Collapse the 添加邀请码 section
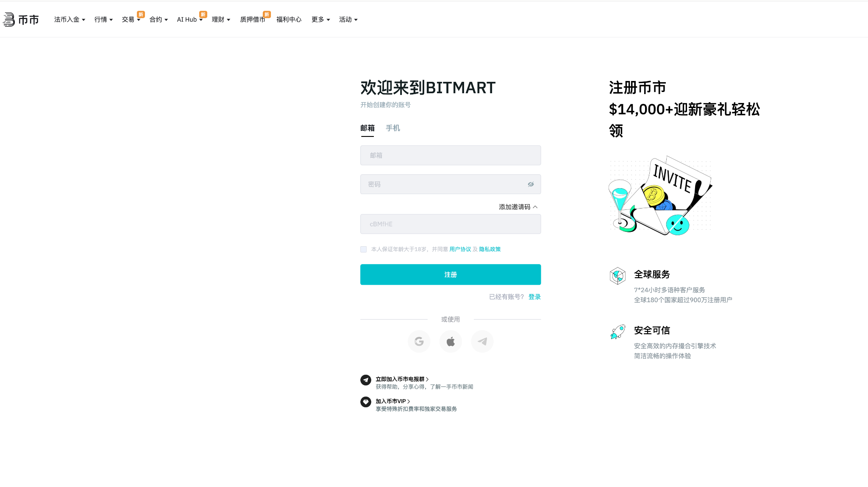This screenshot has height=487, width=868. [517, 207]
